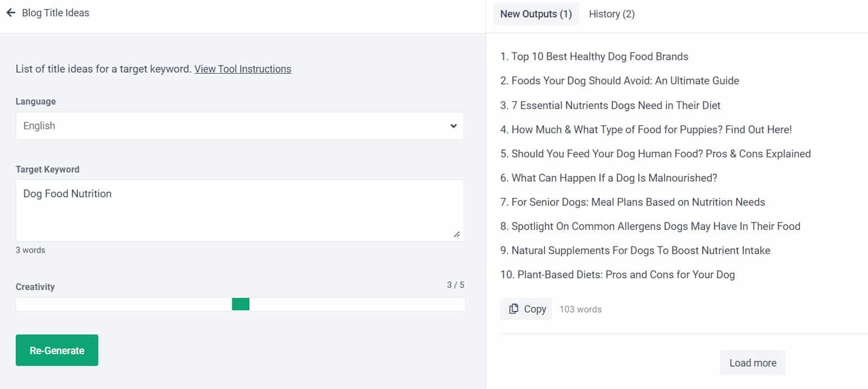The height and width of the screenshot is (389, 868).
Task: Navigate back using the arrow icon
Action: (11, 12)
